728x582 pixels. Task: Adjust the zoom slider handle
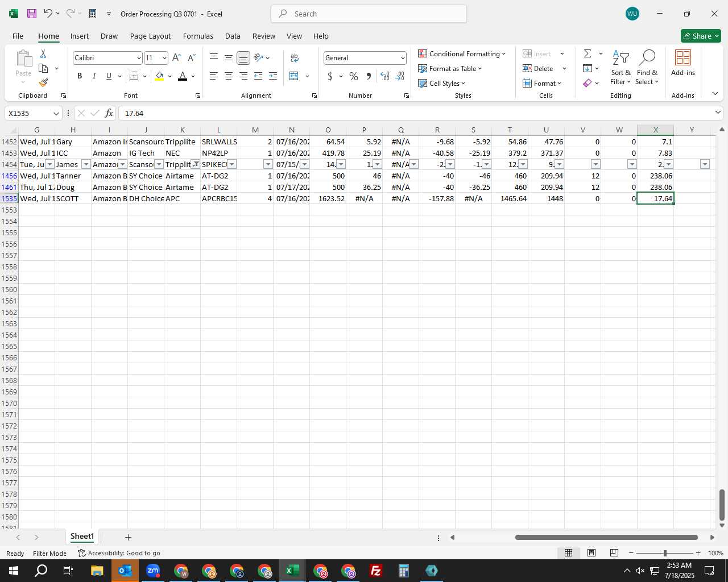[x=665, y=553]
